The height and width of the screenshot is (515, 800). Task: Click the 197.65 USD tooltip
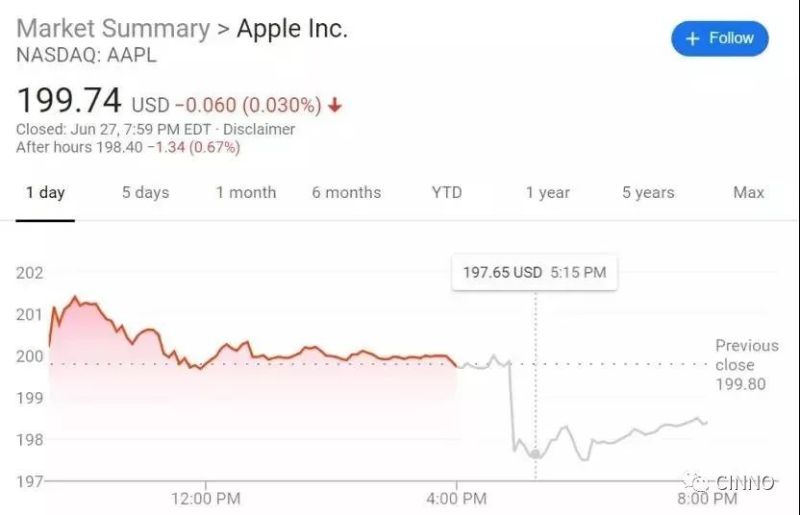pos(535,271)
